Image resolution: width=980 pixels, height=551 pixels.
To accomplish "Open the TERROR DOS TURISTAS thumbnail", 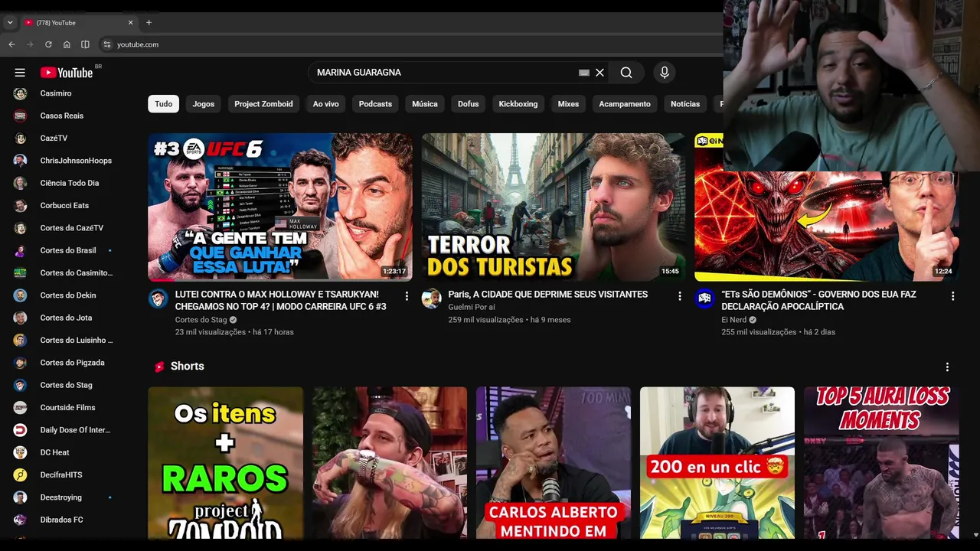I will [554, 207].
